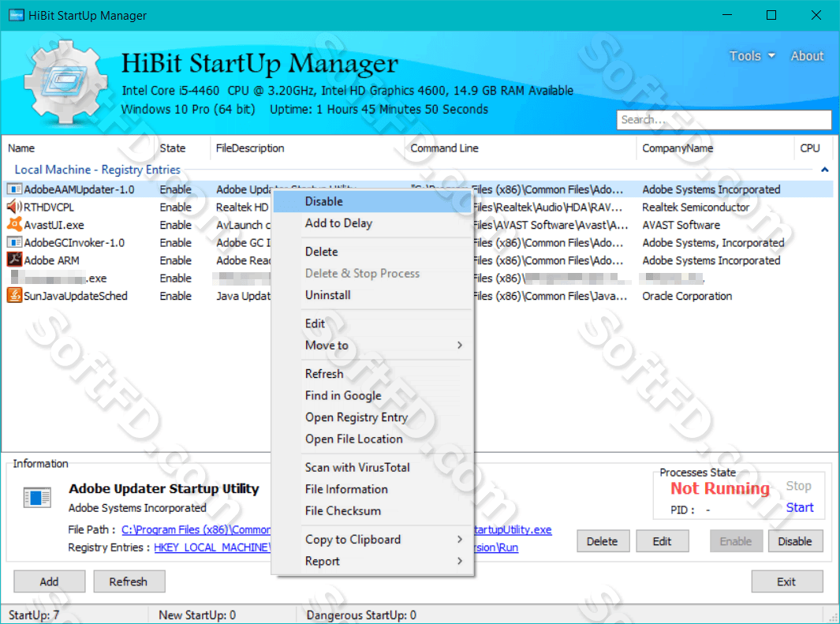The image size is (840, 624).
Task: Sort by the Name column header
Action: [x=78, y=148]
